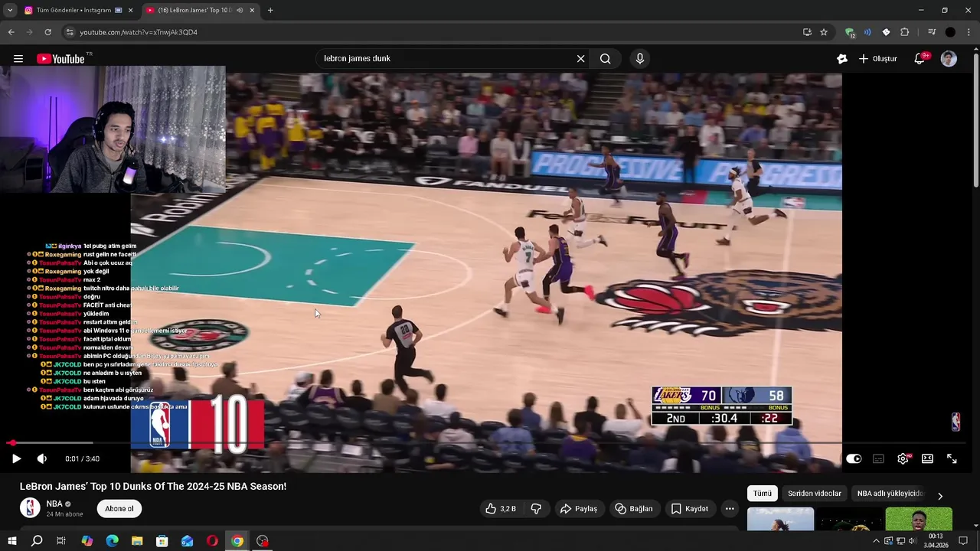Open the third recommended thumbnail with green background
This screenshot has height=551, width=980.
point(919,518)
